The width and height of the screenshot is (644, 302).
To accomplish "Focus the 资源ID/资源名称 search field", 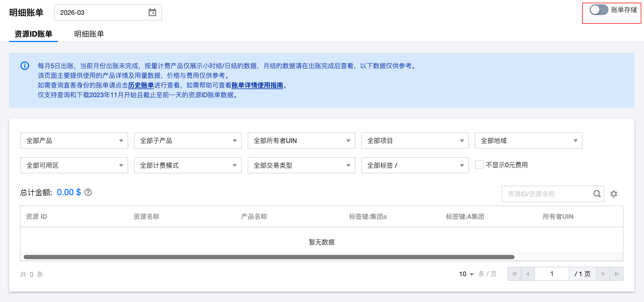I will (547, 194).
